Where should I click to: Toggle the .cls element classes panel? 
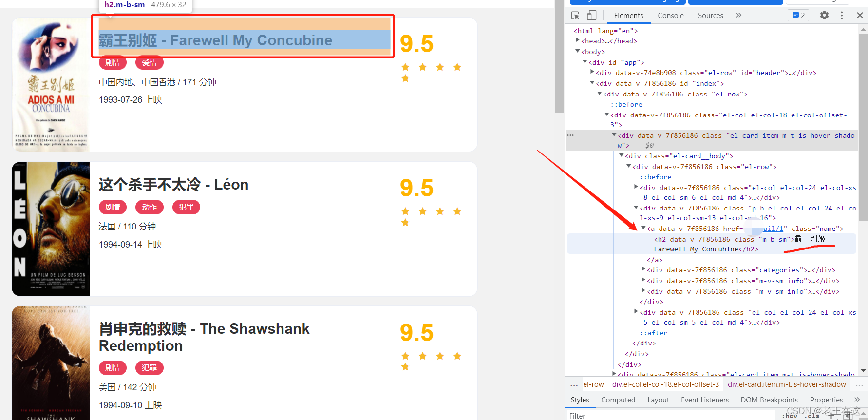[x=812, y=416]
